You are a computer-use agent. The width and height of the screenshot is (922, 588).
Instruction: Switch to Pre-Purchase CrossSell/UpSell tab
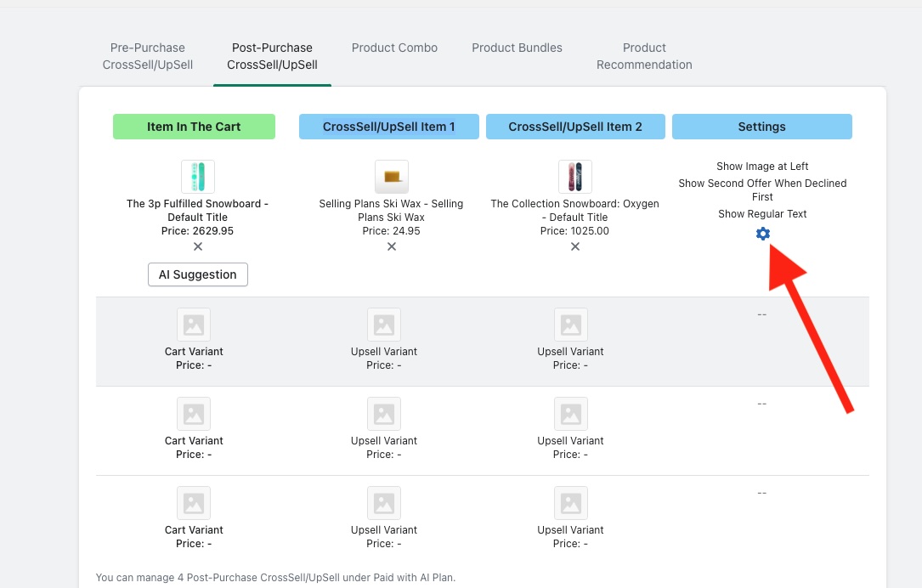pos(148,56)
